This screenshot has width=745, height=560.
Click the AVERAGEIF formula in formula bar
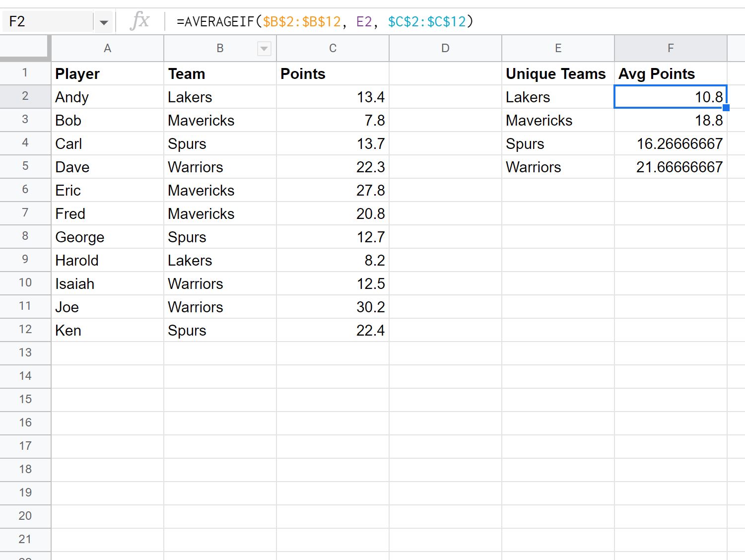click(x=325, y=22)
